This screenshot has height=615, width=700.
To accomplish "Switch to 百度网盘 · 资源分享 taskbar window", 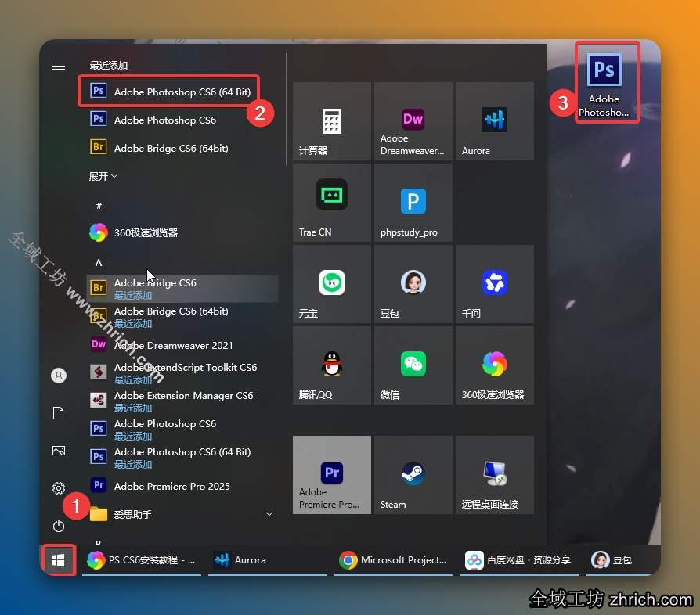I will (520, 559).
